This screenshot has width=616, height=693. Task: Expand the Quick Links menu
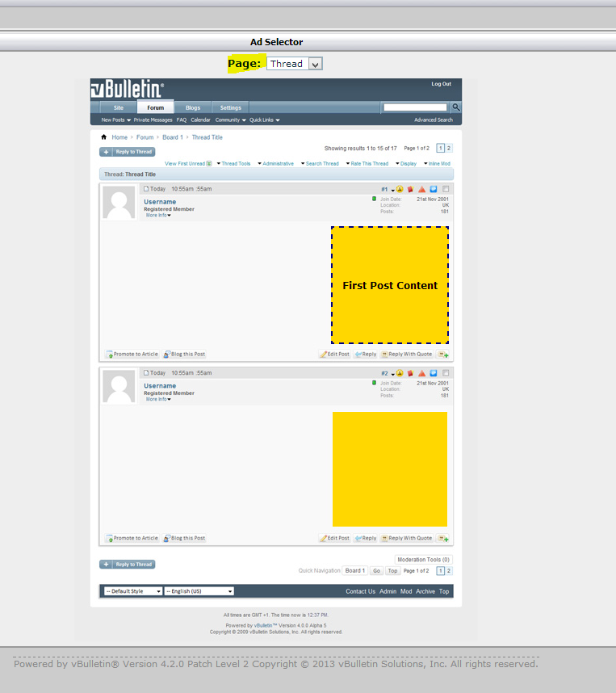[264, 120]
